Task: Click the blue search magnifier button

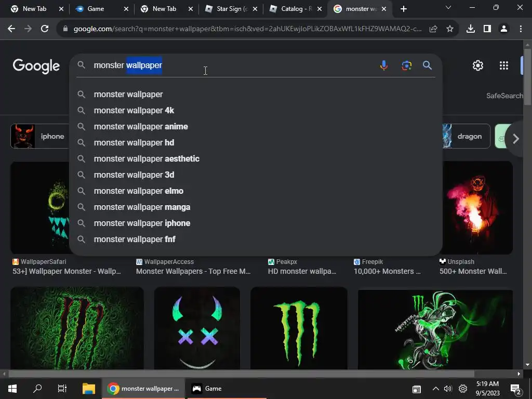Action: tap(427, 65)
